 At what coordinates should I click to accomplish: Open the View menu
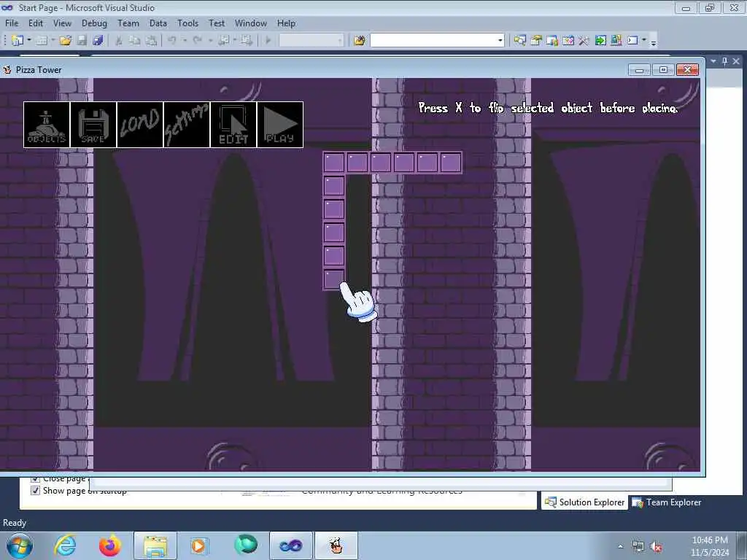point(62,23)
